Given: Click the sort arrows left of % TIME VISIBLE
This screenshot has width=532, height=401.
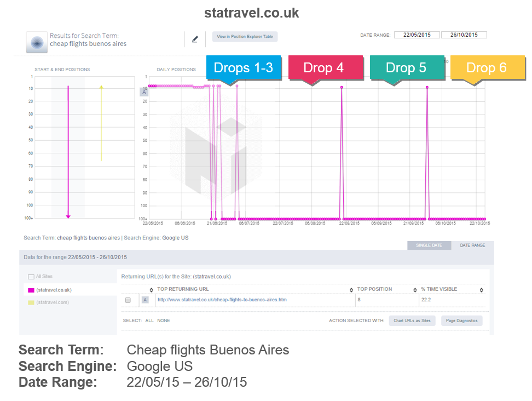Looking at the screenshot, I should click(415, 290).
